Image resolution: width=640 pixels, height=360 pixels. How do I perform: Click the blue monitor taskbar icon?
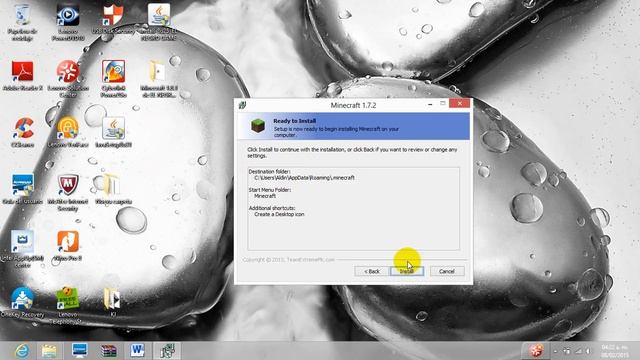click(79, 351)
